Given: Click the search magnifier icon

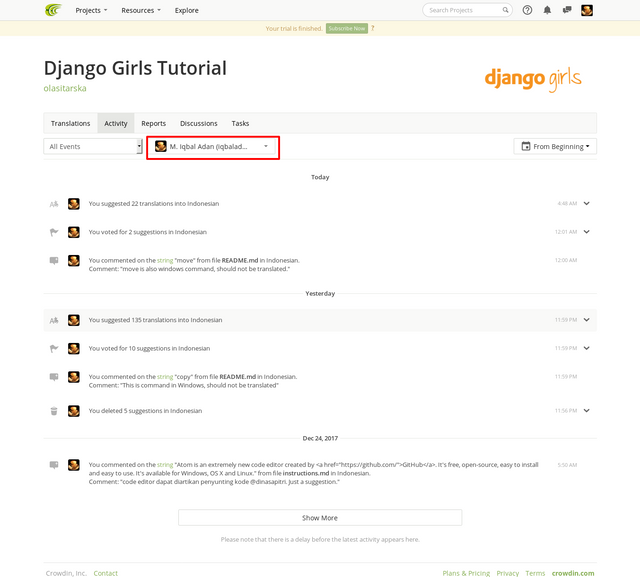Looking at the screenshot, I should (x=505, y=10).
